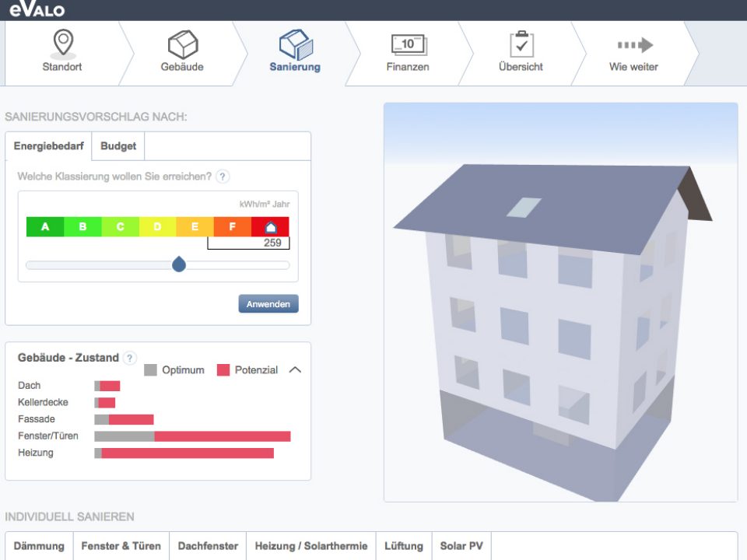Click the roof skylight on 3D building

[x=524, y=207]
